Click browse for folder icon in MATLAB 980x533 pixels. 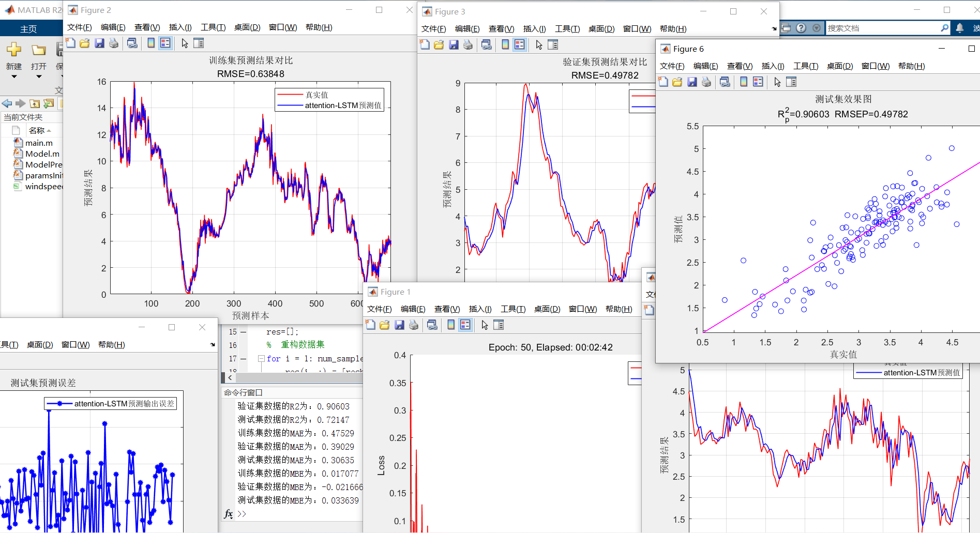[49, 104]
